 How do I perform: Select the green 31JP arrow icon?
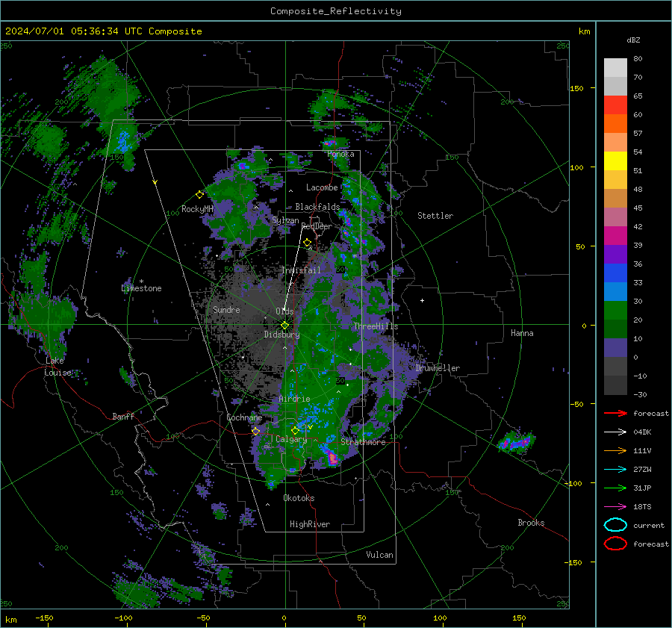pos(615,488)
